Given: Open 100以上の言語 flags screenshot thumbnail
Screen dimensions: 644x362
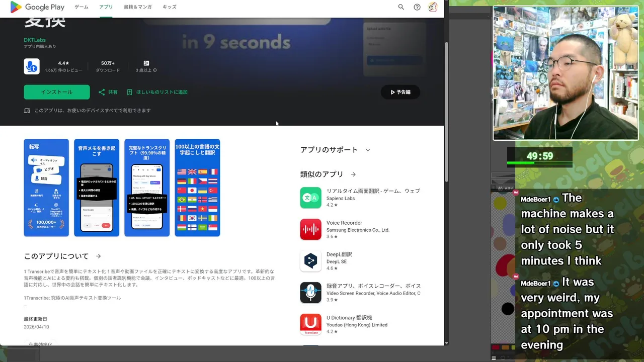Looking at the screenshot, I should 197,188.
